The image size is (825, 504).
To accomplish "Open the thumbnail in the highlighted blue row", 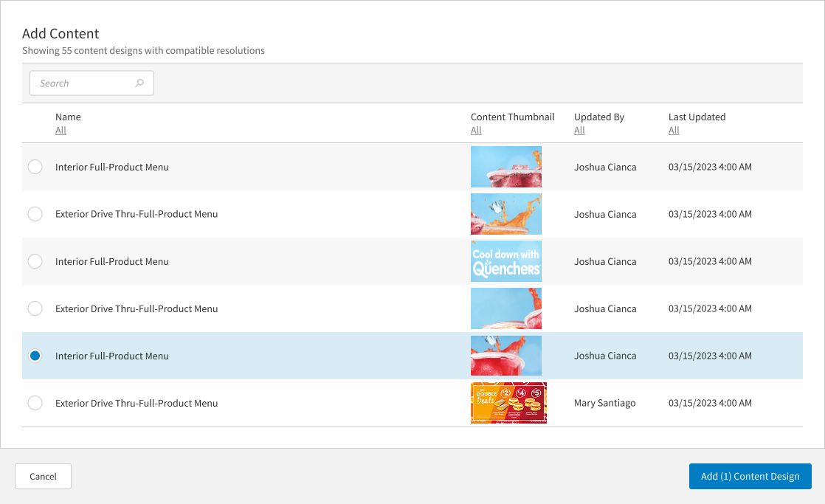I will [506, 356].
